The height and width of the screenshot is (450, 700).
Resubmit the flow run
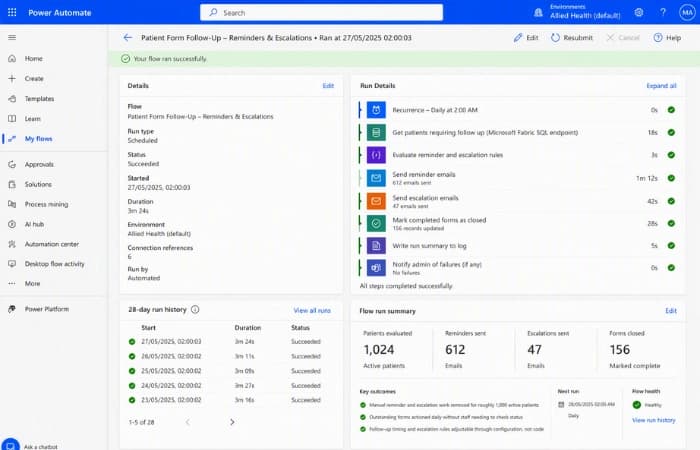(x=572, y=38)
